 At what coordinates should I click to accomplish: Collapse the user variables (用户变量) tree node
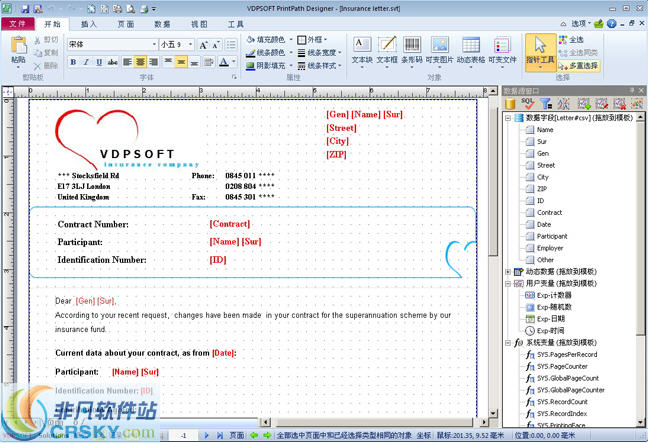click(x=508, y=283)
